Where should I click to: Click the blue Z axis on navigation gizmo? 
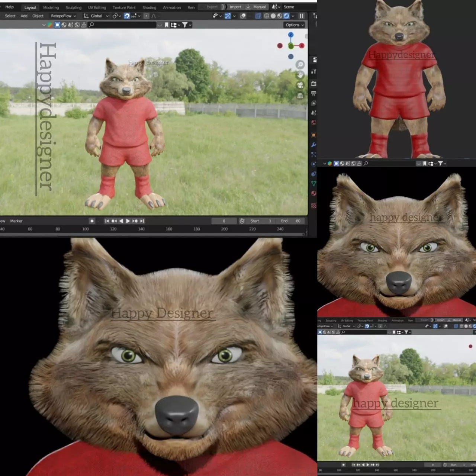click(291, 35)
